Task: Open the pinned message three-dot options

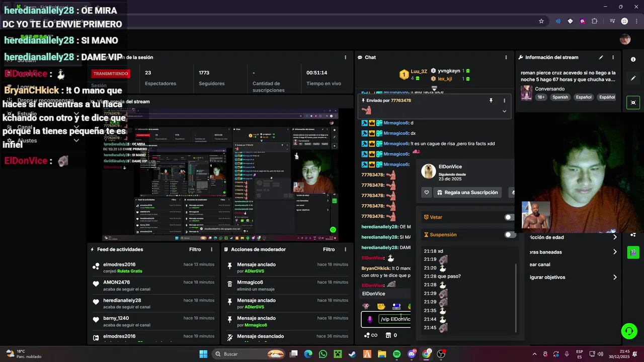Action: pyautogui.click(x=504, y=101)
